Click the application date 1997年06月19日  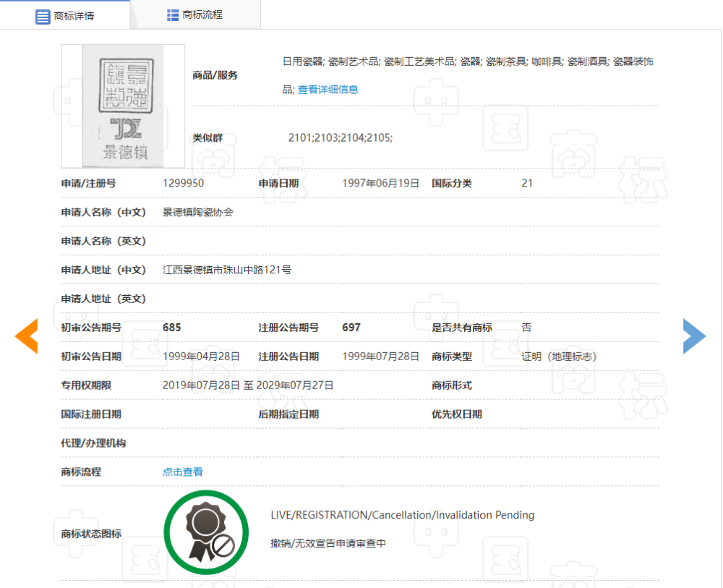[x=380, y=183]
